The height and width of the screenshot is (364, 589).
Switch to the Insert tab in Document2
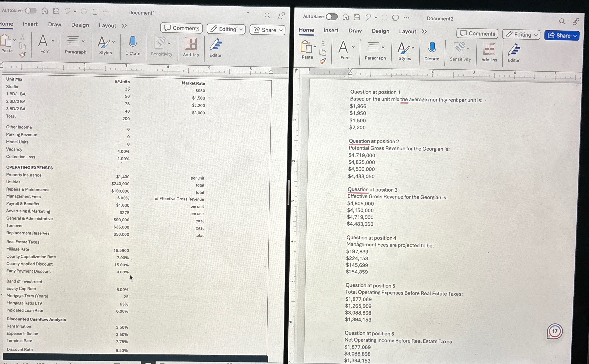pos(331,30)
